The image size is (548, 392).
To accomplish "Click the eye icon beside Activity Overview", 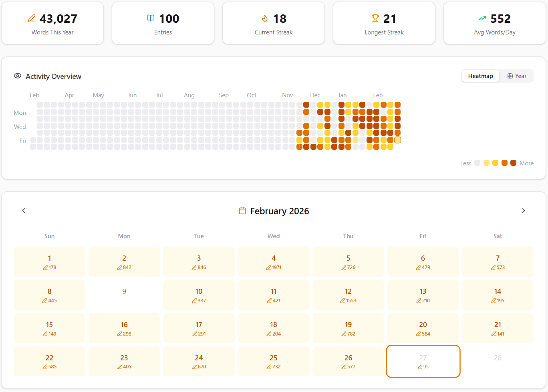I will [18, 76].
